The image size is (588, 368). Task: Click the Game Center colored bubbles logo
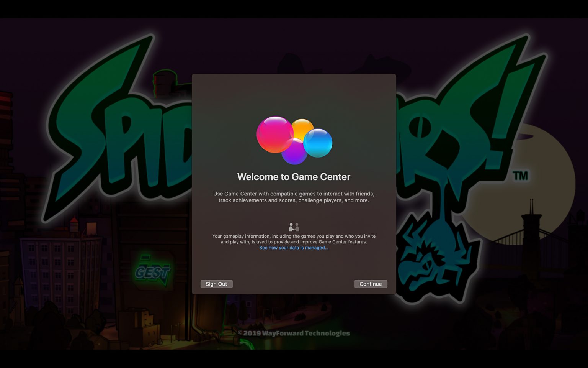pyautogui.click(x=294, y=140)
